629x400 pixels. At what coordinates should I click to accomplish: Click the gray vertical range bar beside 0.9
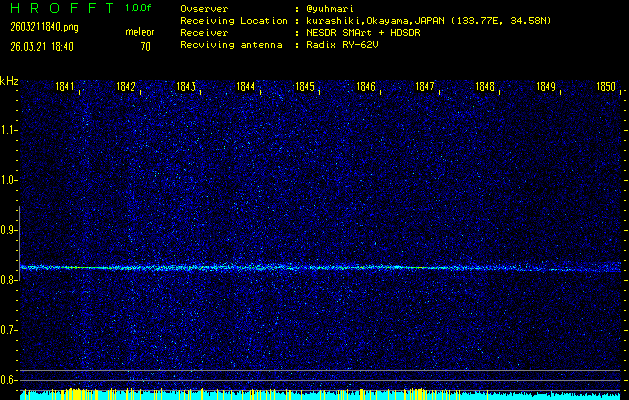19,243
